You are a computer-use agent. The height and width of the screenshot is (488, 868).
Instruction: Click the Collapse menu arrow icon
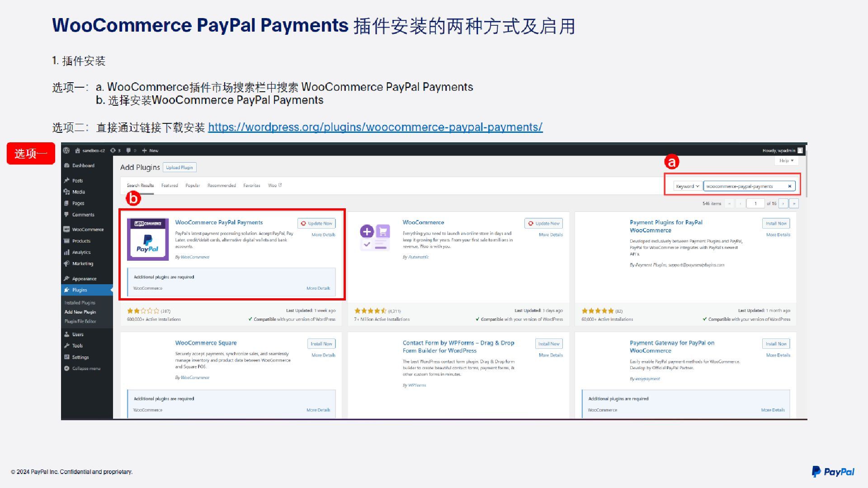[x=67, y=368]
